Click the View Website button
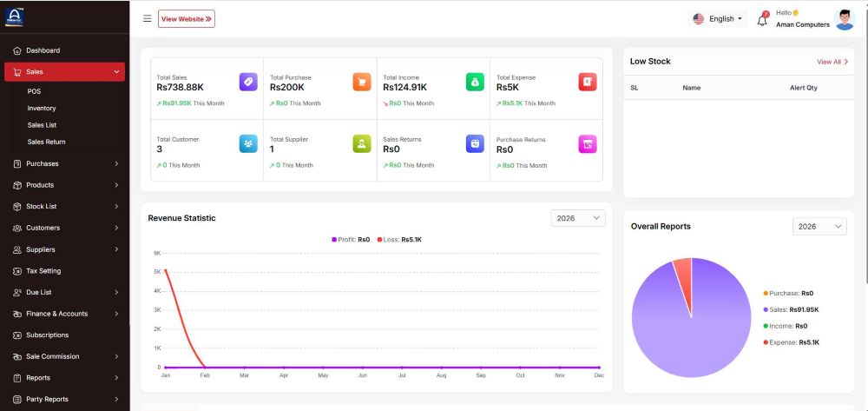The image size is (868, 411). click(186, 18)
